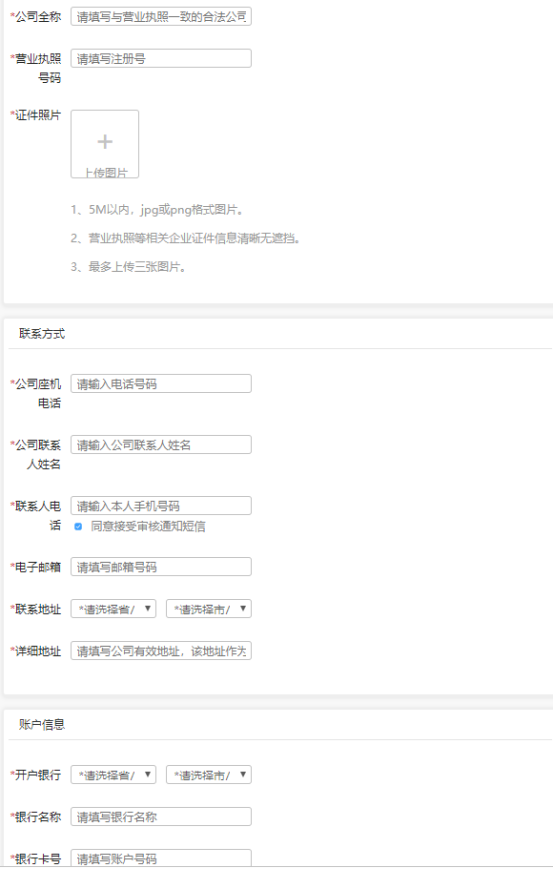554x869 pixels.
Task: Click the 银行名称 input field
Action: (161, 817)
